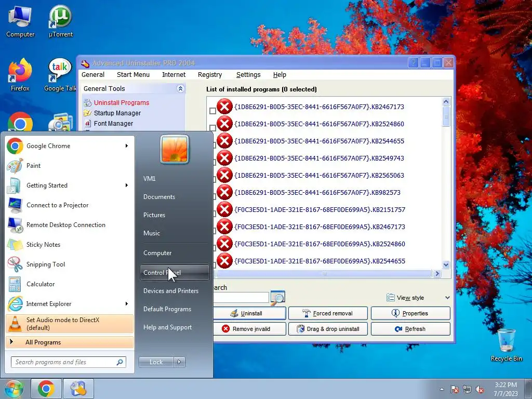Screen dimensions: 532x399
Task: Open Control Panel from Start menu
Action: [x=175, y=273]
